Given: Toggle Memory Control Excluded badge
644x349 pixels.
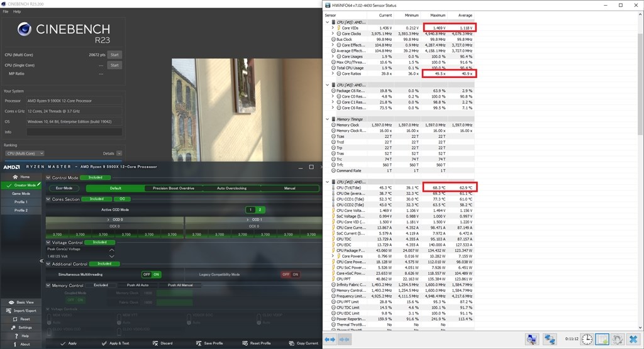Looking at the screenshot, I should point(101,285).
